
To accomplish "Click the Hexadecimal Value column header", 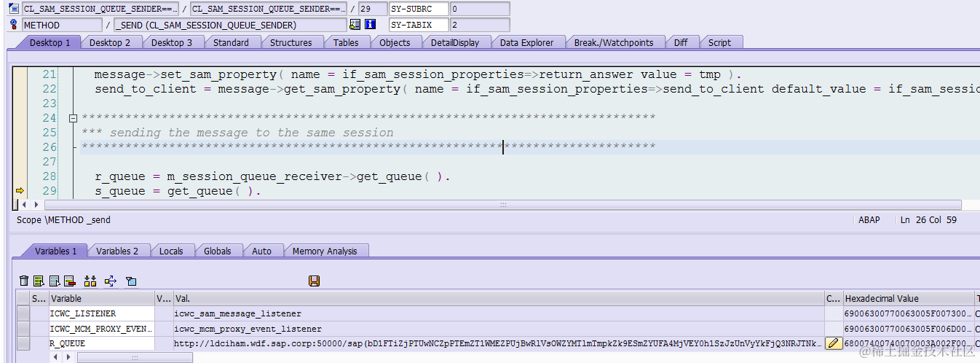I will click(x=908, y=298).
